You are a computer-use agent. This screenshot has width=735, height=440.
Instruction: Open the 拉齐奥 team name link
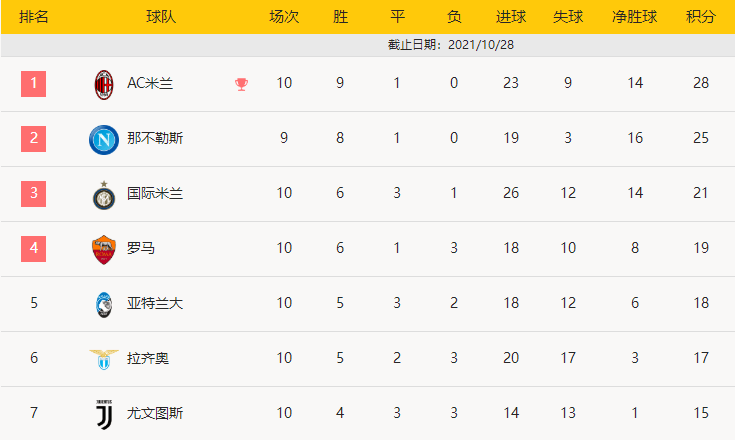point(148,358)
